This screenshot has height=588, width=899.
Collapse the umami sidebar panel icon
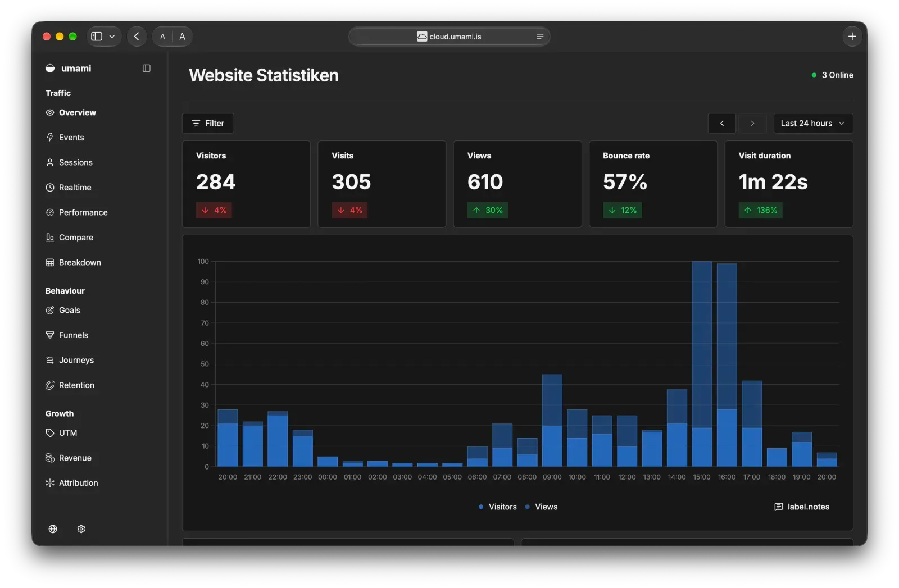[x=147, y=68]
